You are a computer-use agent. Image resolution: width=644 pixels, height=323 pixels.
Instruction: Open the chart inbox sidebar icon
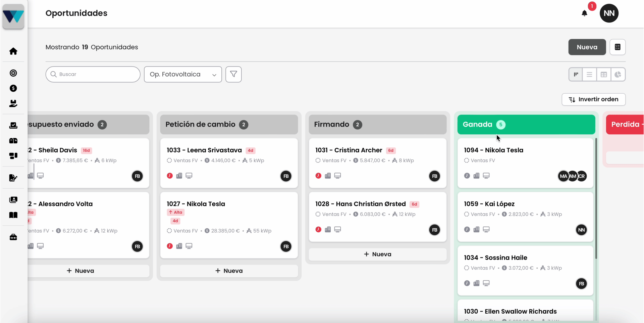(13, 125)
